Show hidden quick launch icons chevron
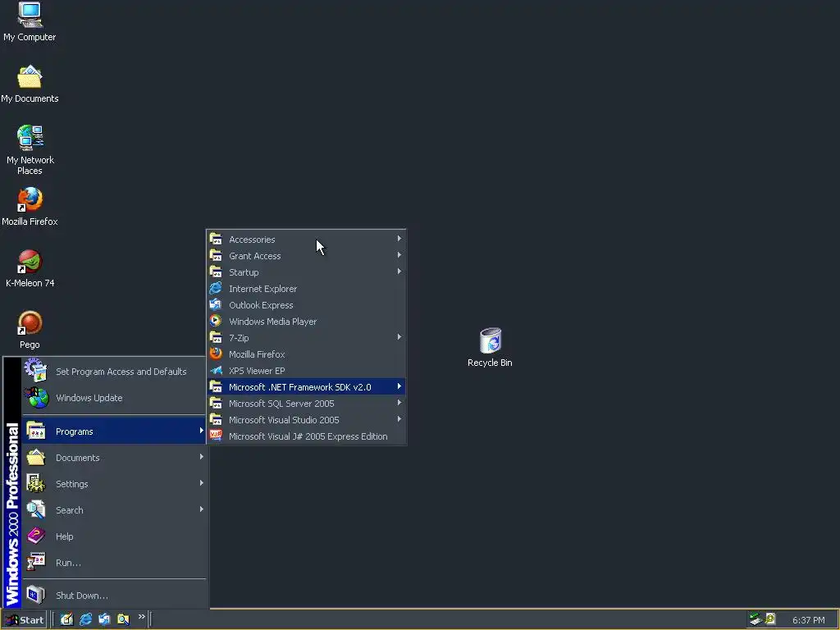The width and height of the screenshot is (840, 630). 141,617
